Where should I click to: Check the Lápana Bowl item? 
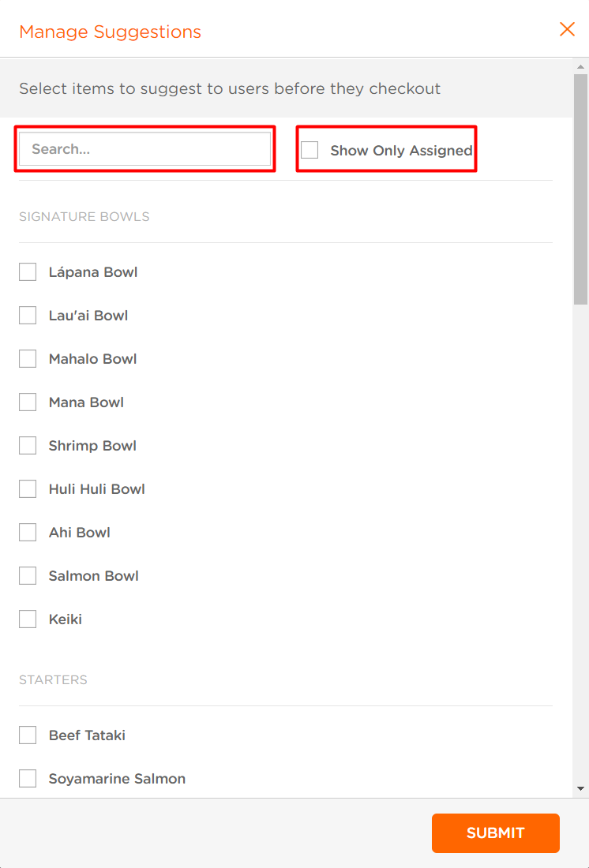[x=28, y=271]
